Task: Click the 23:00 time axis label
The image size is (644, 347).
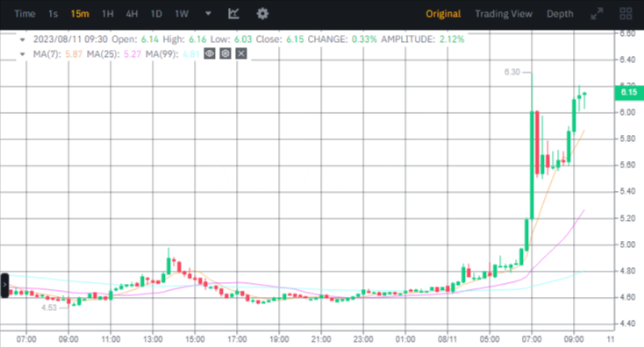Action: pos(363,339)
